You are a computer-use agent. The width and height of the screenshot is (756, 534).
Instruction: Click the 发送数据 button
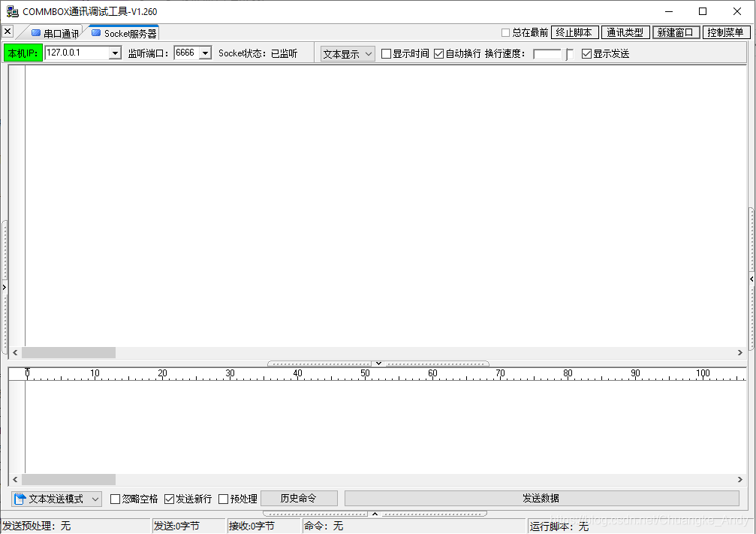coord(541,498)
